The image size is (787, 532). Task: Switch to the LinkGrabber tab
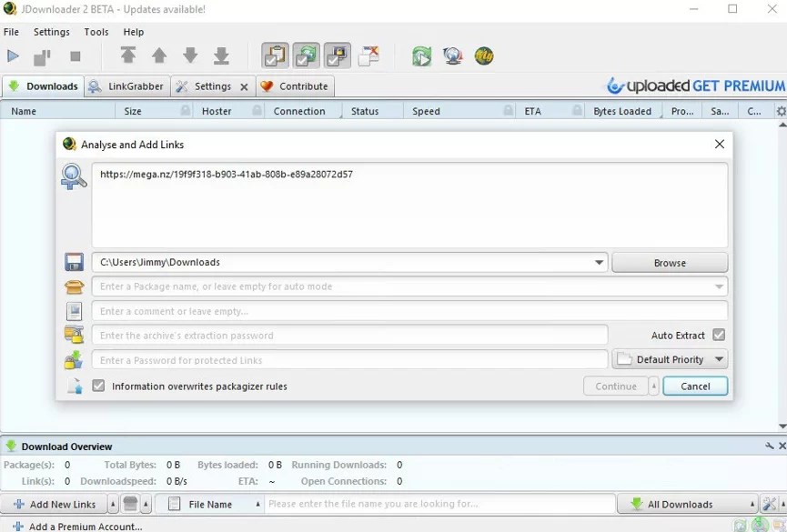point(126,86)
